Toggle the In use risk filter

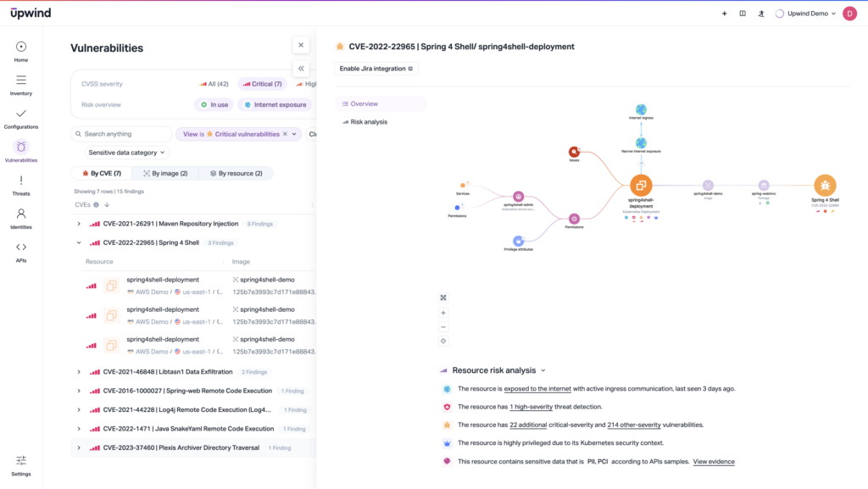point(214,104)
